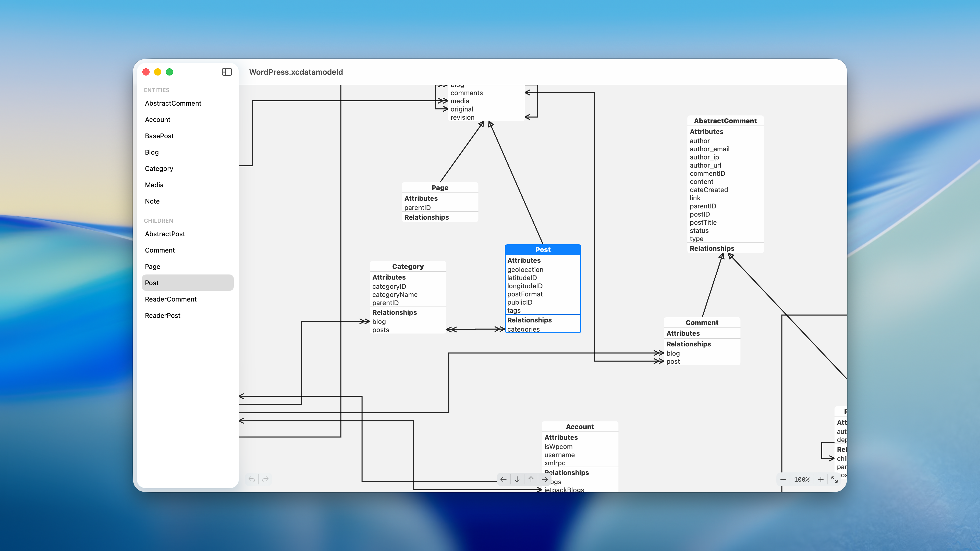Click the isWpcom attribute in Account
This screenshot has width=980, height=551.
point(558,447)
